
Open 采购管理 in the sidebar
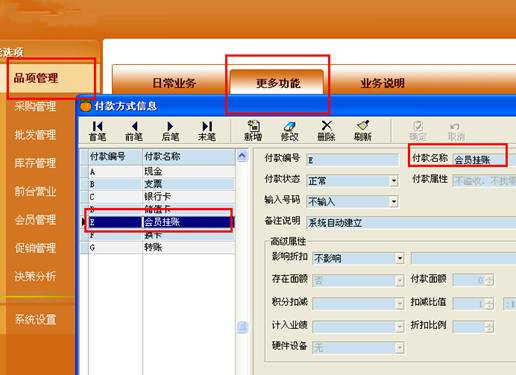35,107
